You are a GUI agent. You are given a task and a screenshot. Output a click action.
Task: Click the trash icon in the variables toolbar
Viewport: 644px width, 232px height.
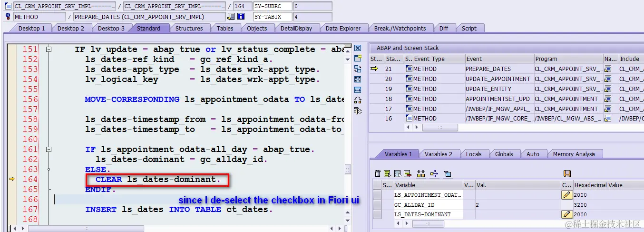(378, 174)
